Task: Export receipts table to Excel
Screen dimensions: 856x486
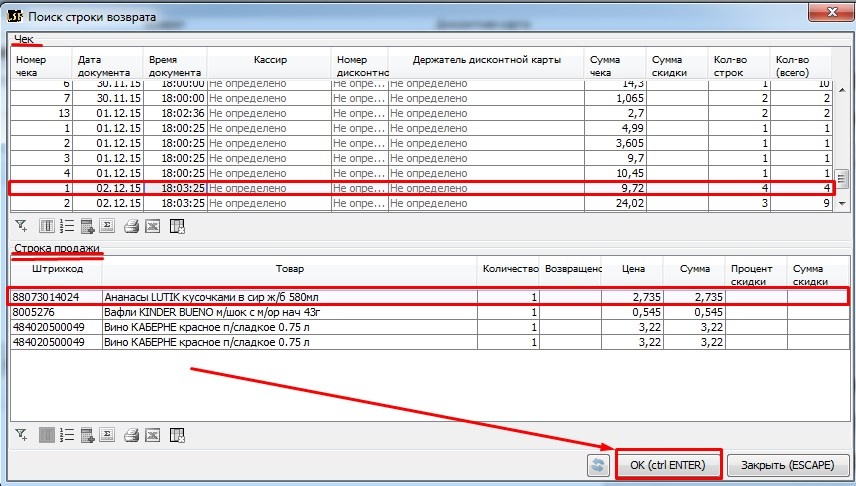Action: click(x=152, y=227)
